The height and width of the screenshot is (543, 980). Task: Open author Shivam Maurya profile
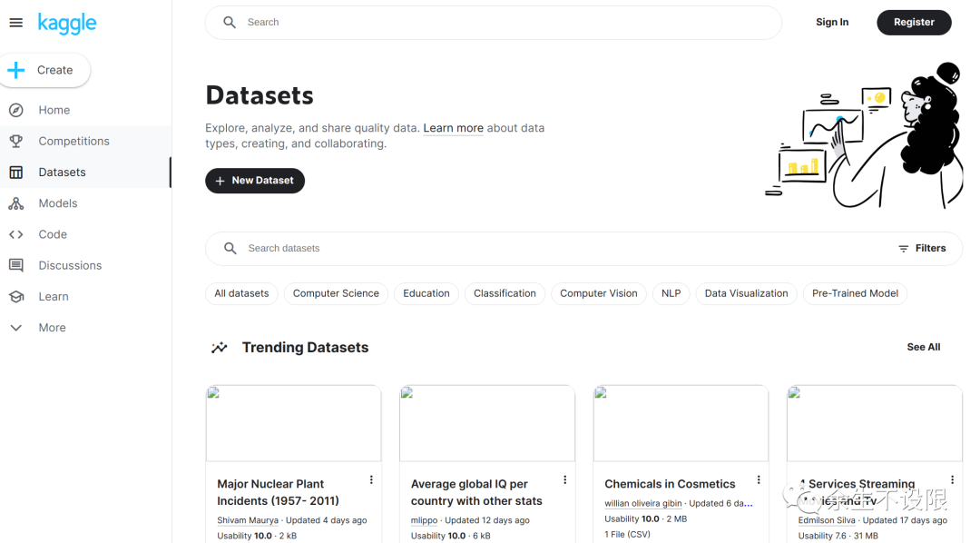point(248,520)
